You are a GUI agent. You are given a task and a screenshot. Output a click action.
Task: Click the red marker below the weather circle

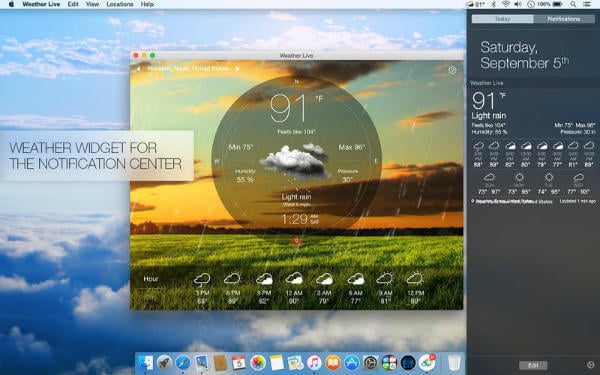[x=296, y=241]
